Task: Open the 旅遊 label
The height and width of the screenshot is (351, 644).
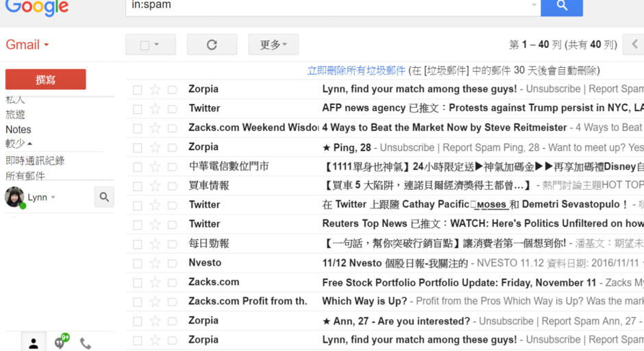Action: coord(15,114)
